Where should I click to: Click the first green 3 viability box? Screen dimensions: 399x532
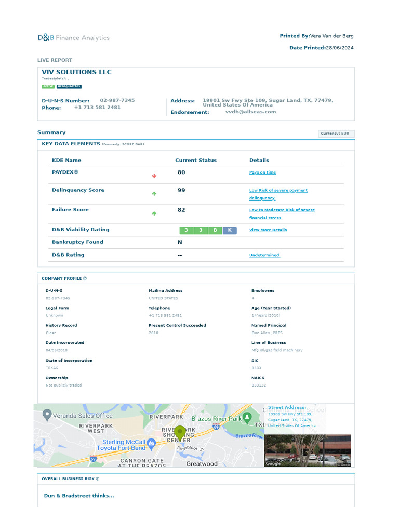(187, 230)
